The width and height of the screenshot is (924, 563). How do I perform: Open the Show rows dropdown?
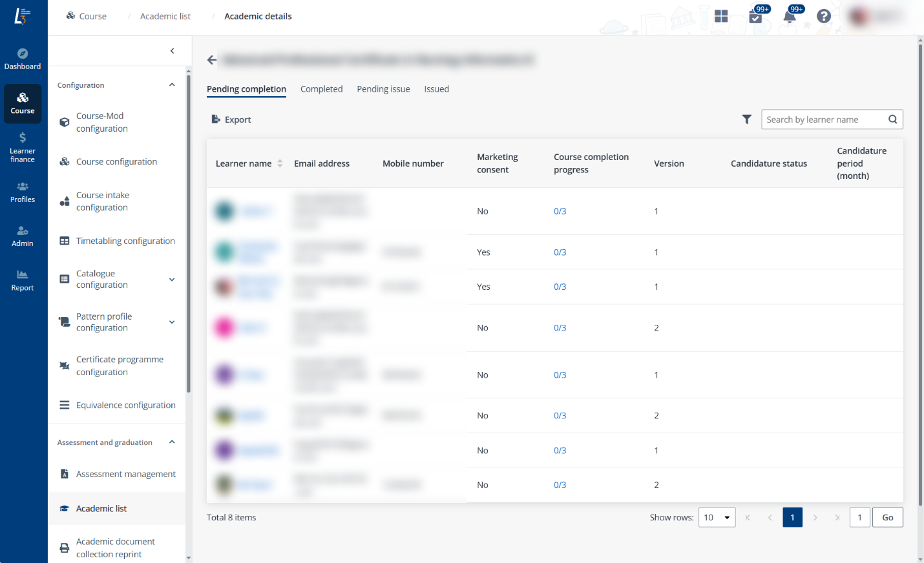point(717,518)
